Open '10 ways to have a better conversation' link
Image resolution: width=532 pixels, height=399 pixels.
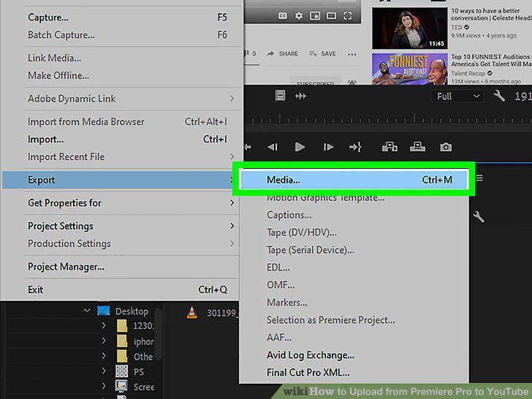pyautogui.click(x=491, y=15)
